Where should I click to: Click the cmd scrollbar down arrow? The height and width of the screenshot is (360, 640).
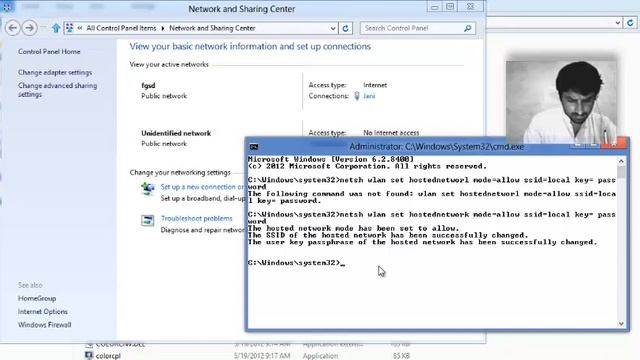coord(621,324)
